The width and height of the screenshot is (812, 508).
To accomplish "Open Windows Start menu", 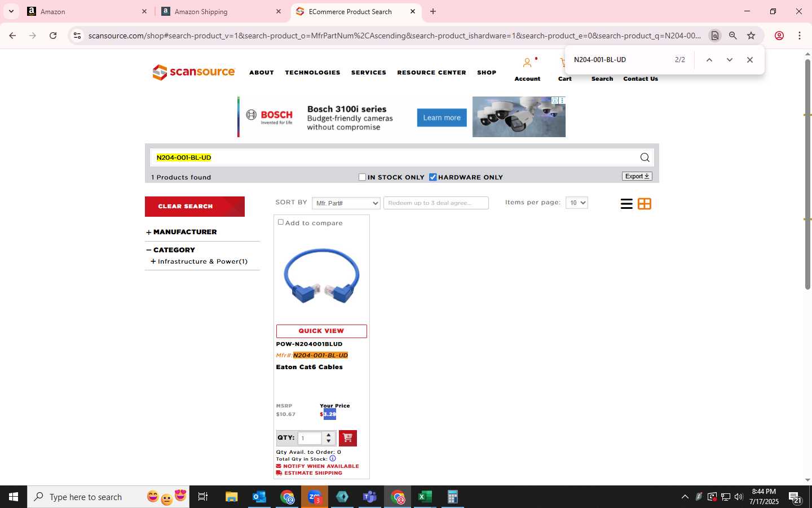I will point(14,497).
